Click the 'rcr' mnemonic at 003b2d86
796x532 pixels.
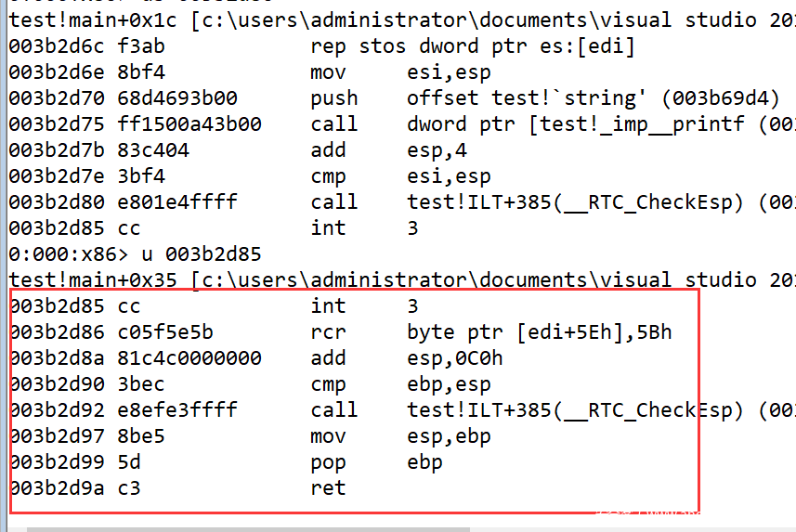pyautogui.click(x=328, y=332)
